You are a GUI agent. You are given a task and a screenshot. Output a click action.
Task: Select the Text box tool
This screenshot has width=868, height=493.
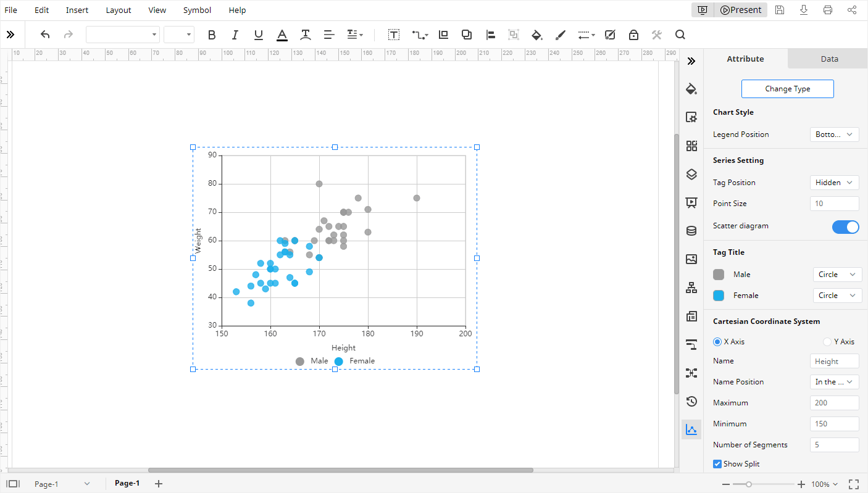393,35
